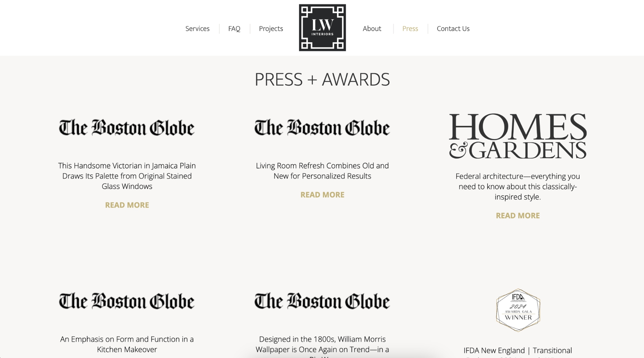The height and width of the screenshot is (358, 644).
Task: Click the Homes & Gardens logo
Action: [518, 136]
